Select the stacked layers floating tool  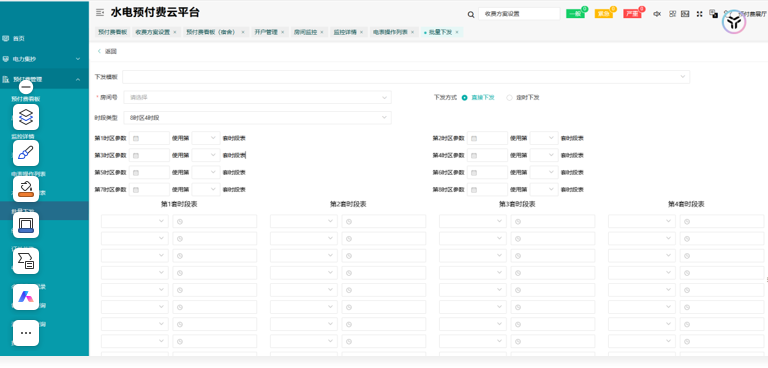pos(26,117)
